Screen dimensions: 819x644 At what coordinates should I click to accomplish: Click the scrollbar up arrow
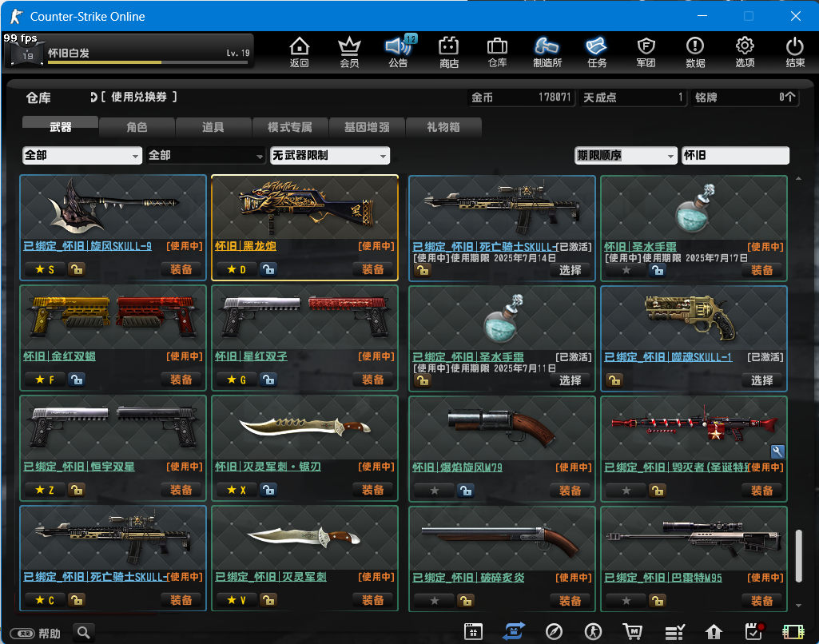coord(799,179)
